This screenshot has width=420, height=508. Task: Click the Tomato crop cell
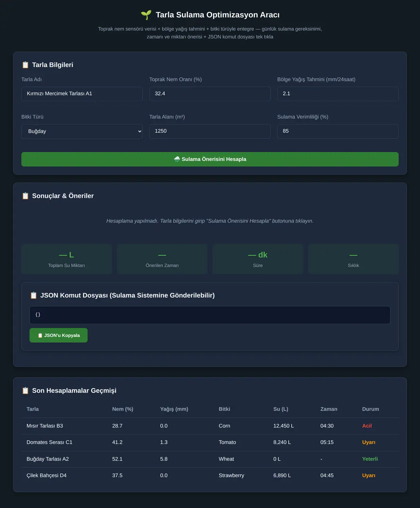[x=227, y=442]
